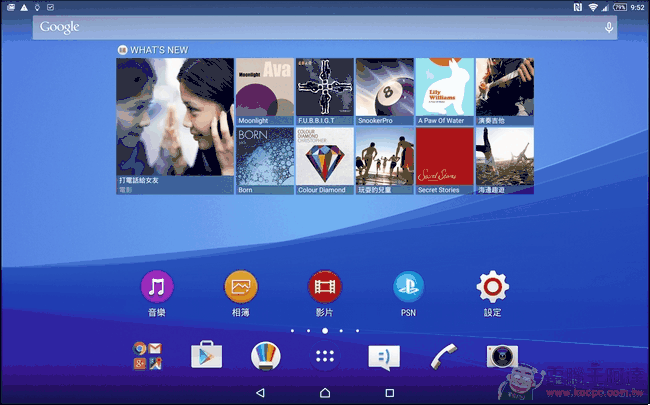Open the 海邊趣遊 tile
This screenshot has width=650, height=405.
coord(505,161)
